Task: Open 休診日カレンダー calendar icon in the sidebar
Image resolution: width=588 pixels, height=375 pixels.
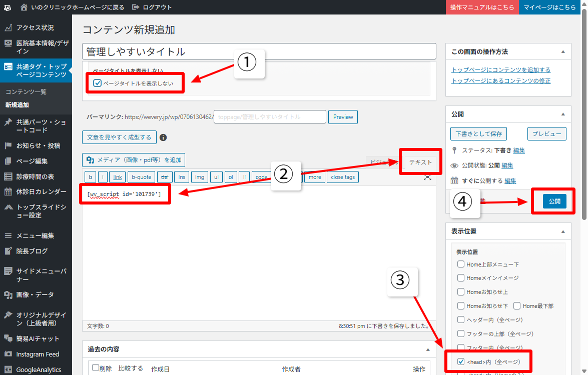Action: (x=8, y=191)
